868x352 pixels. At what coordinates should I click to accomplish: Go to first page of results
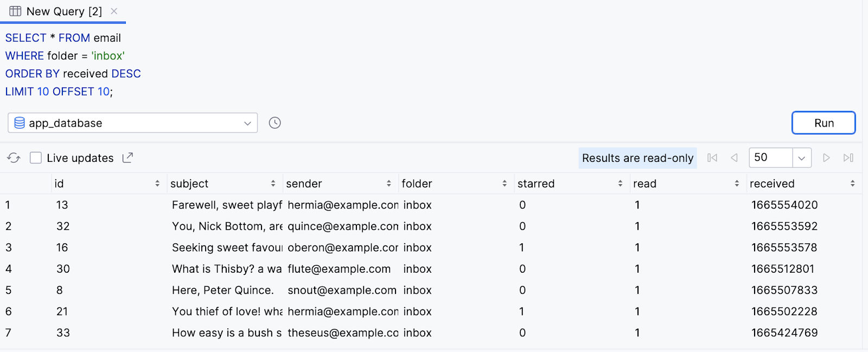click(712, 158)
